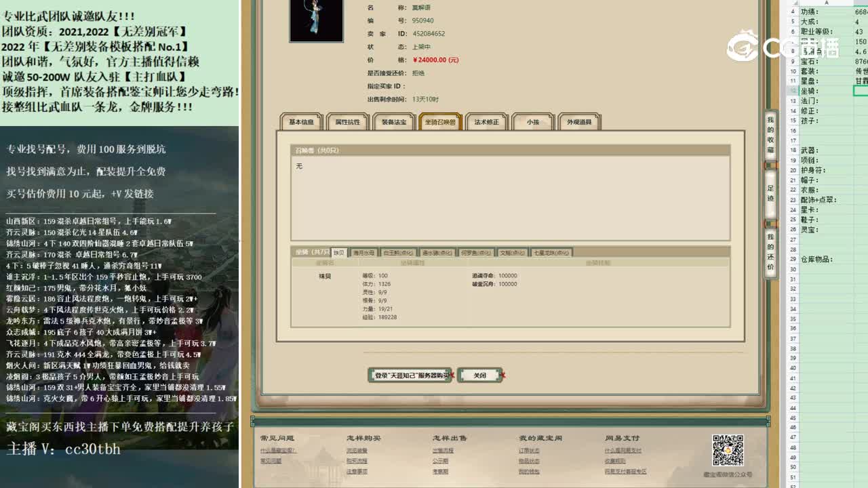This screenshot has width=868, height=488.
Task: Open the 订单状态 footer link
Action: [x=529, y=451]
